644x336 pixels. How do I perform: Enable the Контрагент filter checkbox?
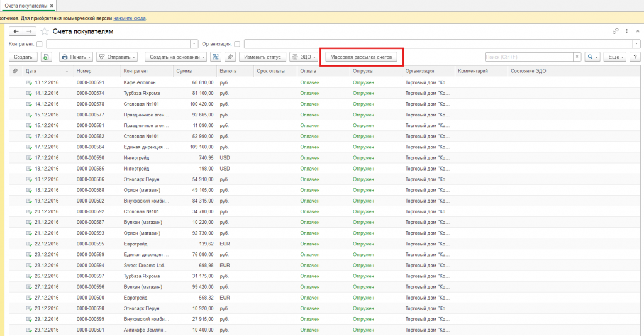click(40, 44)
